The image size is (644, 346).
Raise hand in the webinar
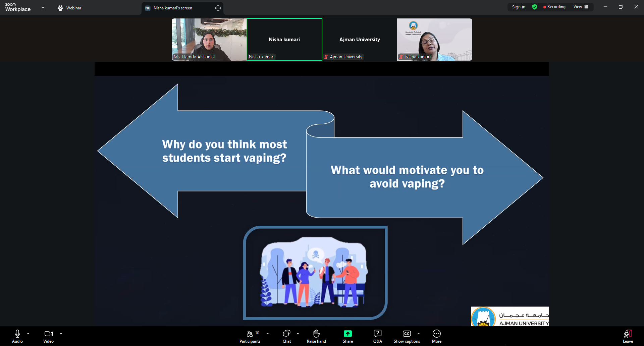[x=316, y=336]
